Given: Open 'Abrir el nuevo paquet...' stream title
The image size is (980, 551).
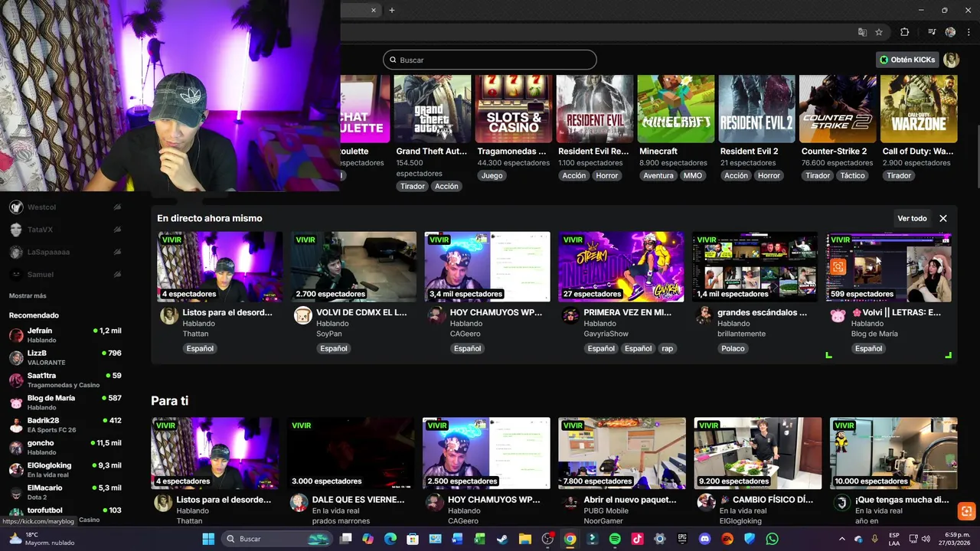Looking at the screenshot, I should point(630,500).
